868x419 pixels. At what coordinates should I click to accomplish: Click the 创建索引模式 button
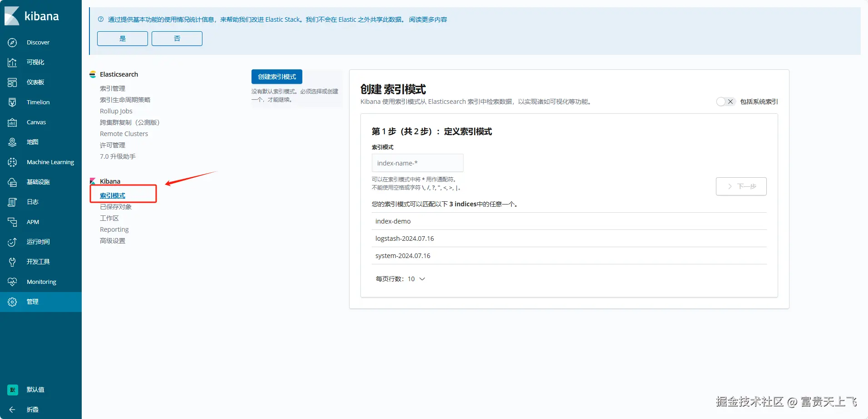(277, 77)
